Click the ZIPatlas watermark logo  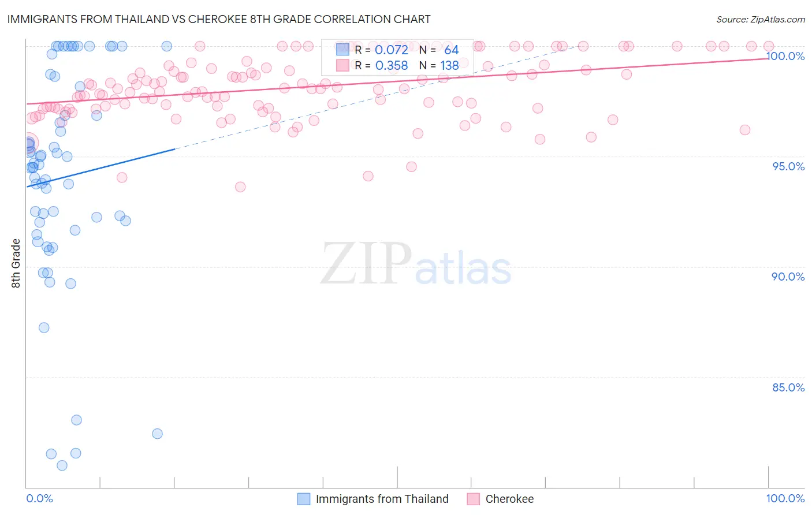click(416, 264)
